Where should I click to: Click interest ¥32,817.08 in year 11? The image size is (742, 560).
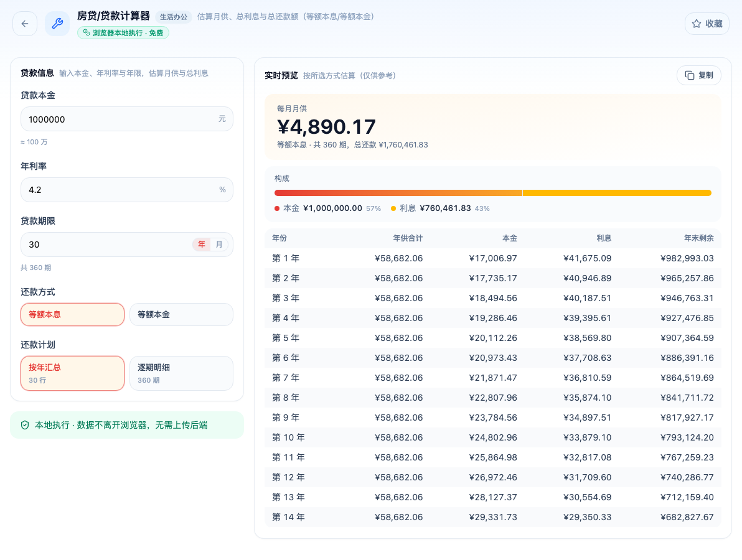(x=587, y=457)
